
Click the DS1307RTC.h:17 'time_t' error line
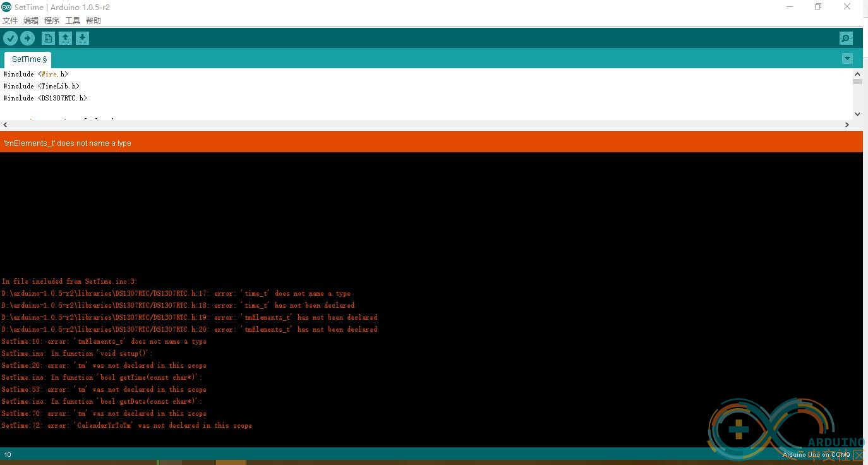(x=176, y=293)
